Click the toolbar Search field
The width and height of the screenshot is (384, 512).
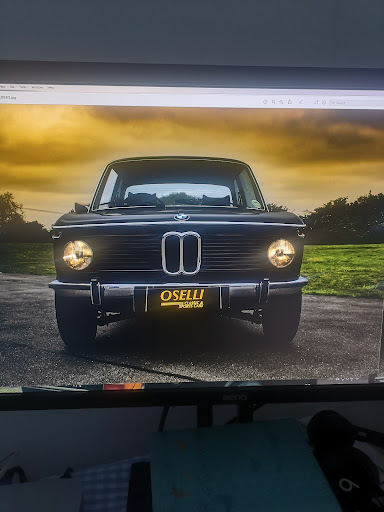click(x=356, y=103)
